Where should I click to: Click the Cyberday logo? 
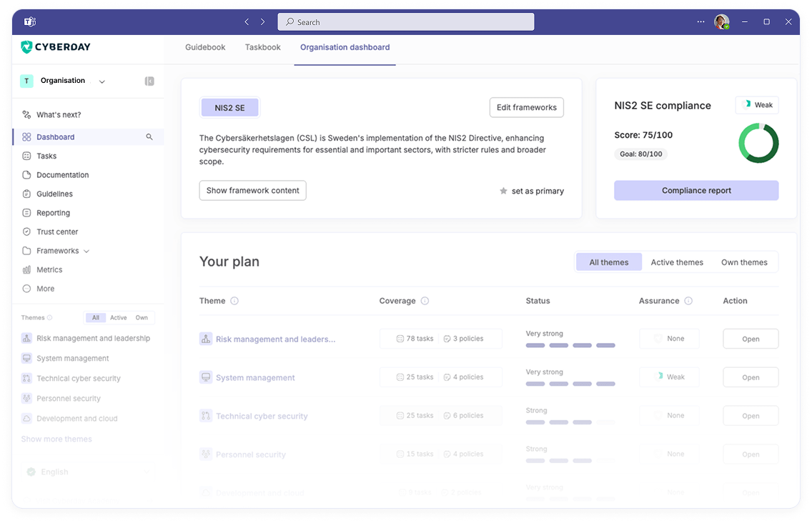[x=56, y=46]
